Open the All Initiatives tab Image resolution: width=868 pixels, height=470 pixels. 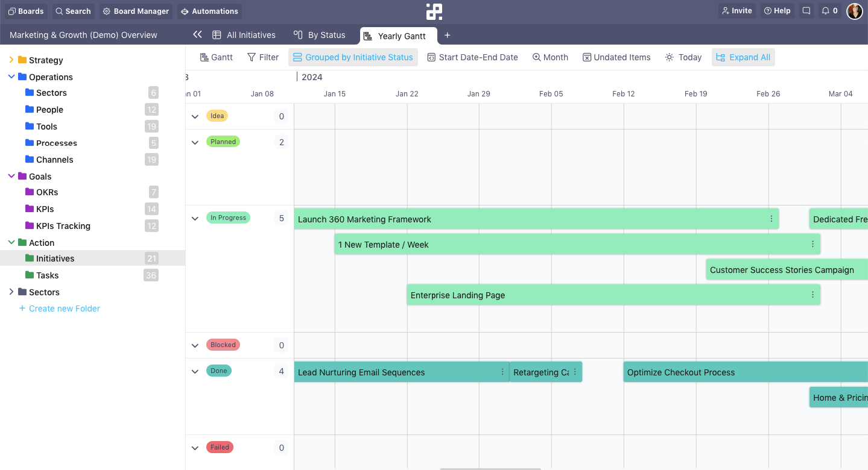tap(244, 35)
